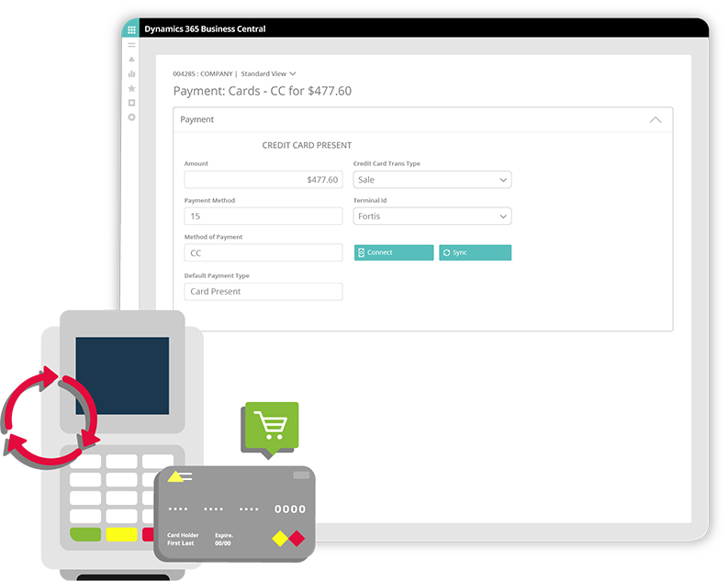Click the star favorites icon in sidebar
Screen dimensions: 728x581
coord(132,88)
